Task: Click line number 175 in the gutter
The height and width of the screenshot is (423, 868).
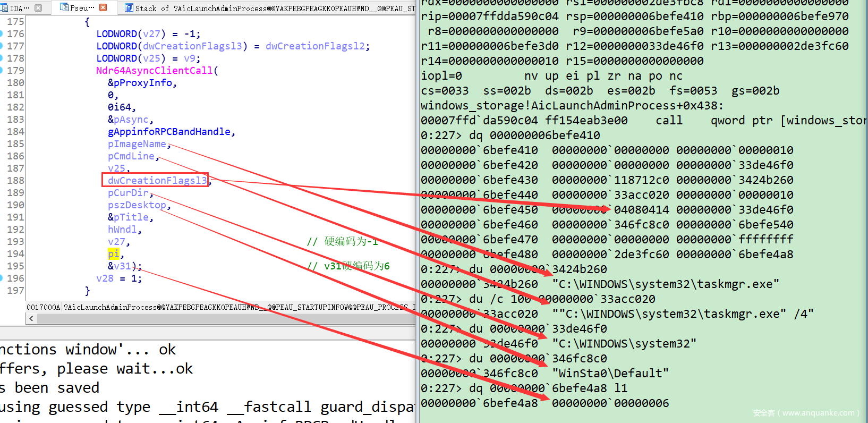Action: pyautogui.click(x=15, y=22)
